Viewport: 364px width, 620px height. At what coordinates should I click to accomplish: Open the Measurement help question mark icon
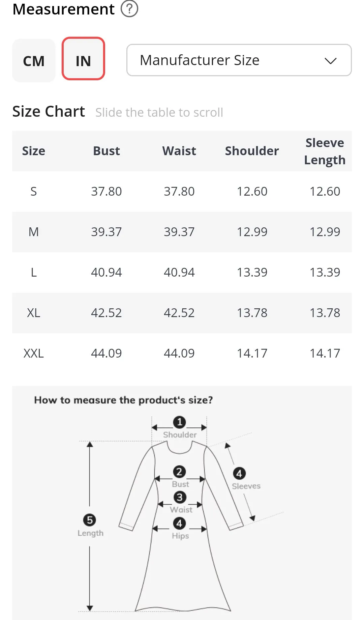tap(129, 9)
